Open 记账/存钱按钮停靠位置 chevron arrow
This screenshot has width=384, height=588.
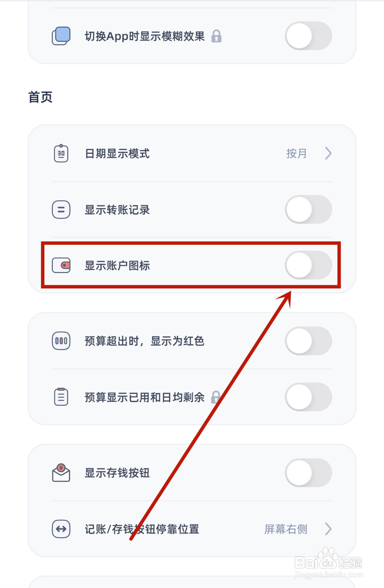328,529
